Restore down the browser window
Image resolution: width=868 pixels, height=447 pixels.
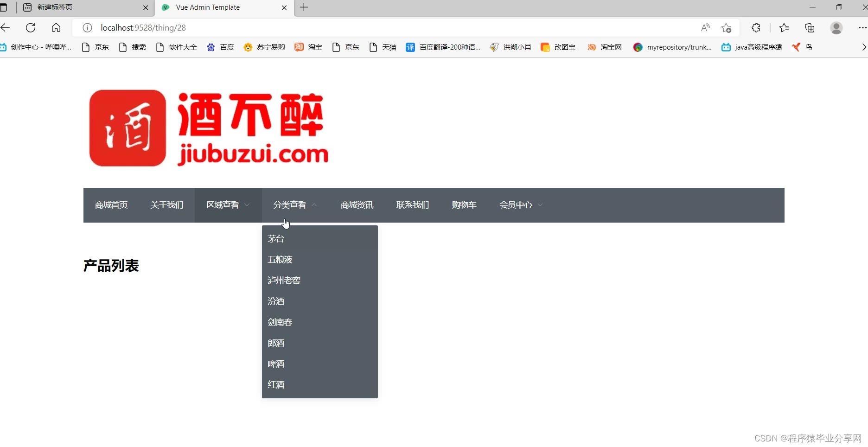(839, 7)
